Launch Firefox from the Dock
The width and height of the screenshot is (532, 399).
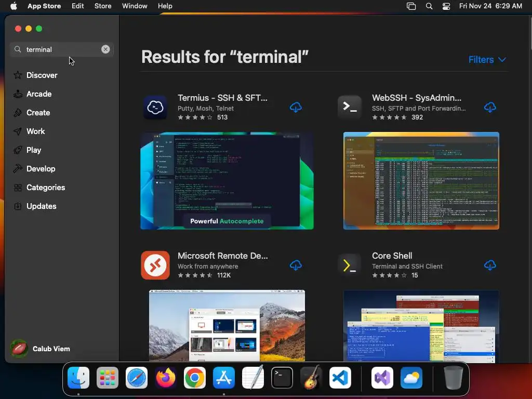(x=166, y=378)
